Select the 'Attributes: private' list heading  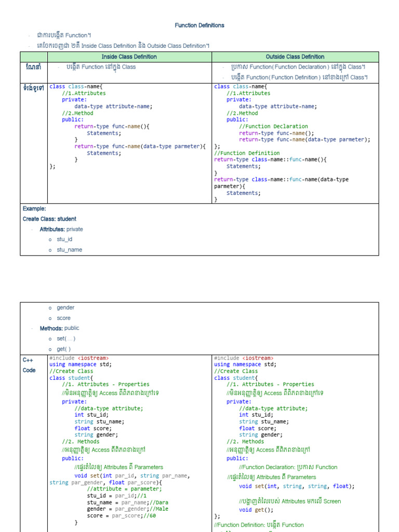click(61, 229)
